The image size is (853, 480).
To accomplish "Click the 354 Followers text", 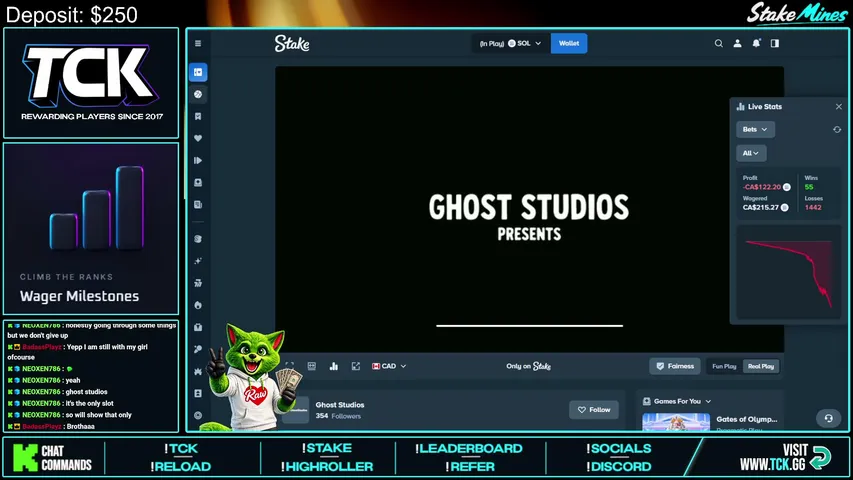I will tap(338, 416).
